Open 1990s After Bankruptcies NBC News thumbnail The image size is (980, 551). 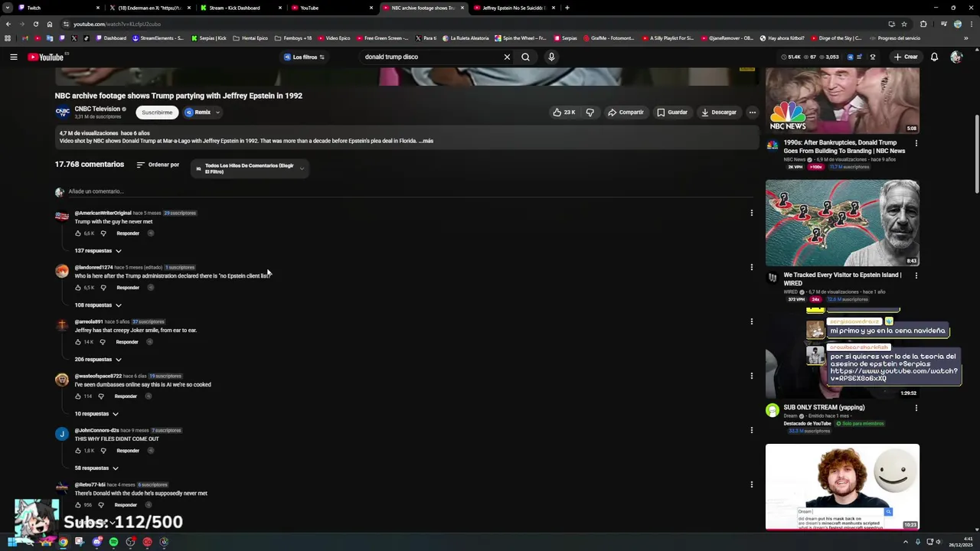[842, 100]
